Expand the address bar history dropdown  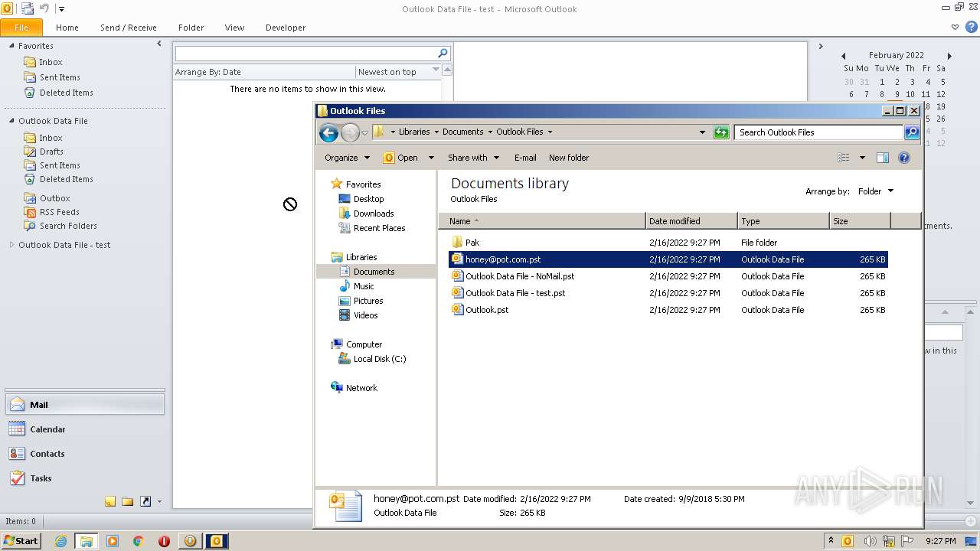[702, 132]
